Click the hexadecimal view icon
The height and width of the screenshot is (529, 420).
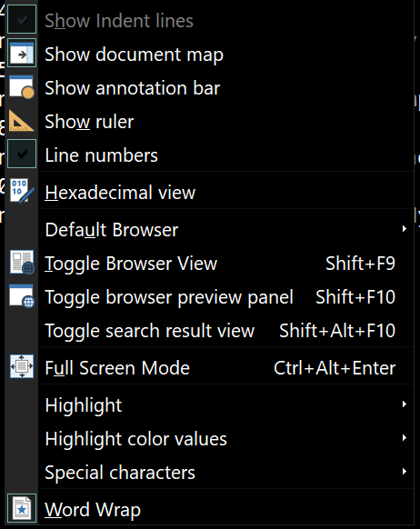coord(22,191)
